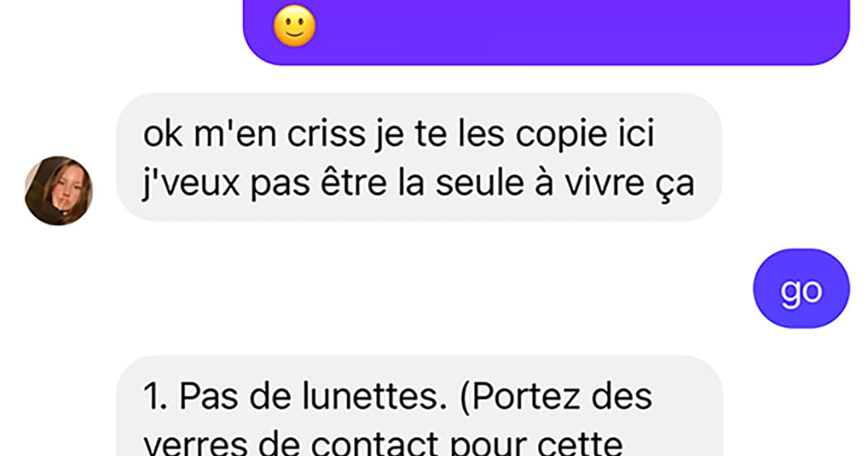Click the line "j'veux pas être la seule à vivre ça"
This screenshot has width=868, height=456.
pyautogui.click(x=418, y=184)
